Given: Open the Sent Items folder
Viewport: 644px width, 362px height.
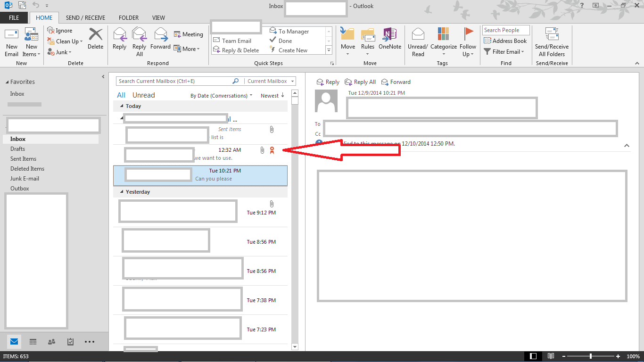Looking at the screenshot, I should click(x=23, y=159).
